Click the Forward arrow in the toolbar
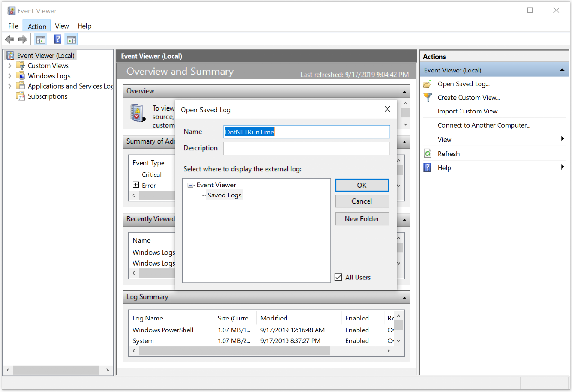Screen dimensions: 572x392 point(22,40)
